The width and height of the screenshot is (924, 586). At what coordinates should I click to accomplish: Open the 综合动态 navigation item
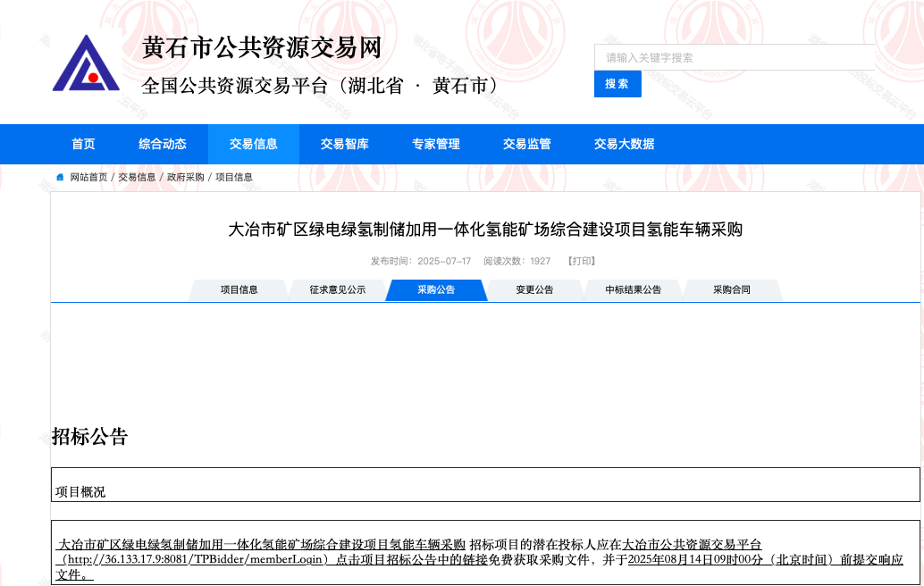pyautogui.click(x=163, y=144)
